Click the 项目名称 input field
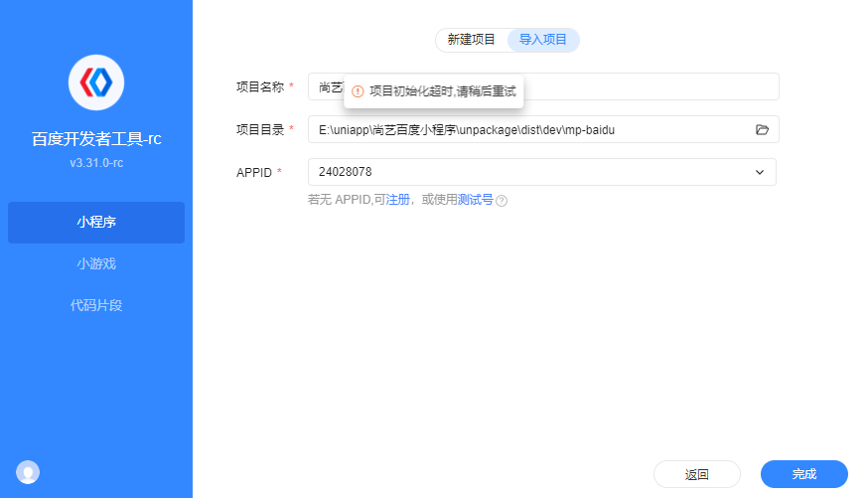Viewport: 868px width, 498px height. [543, 86]
